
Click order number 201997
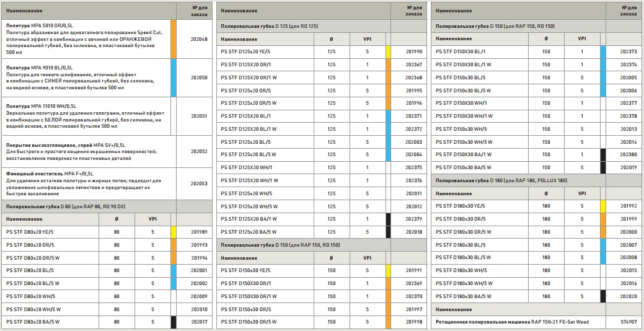point(414,309)
